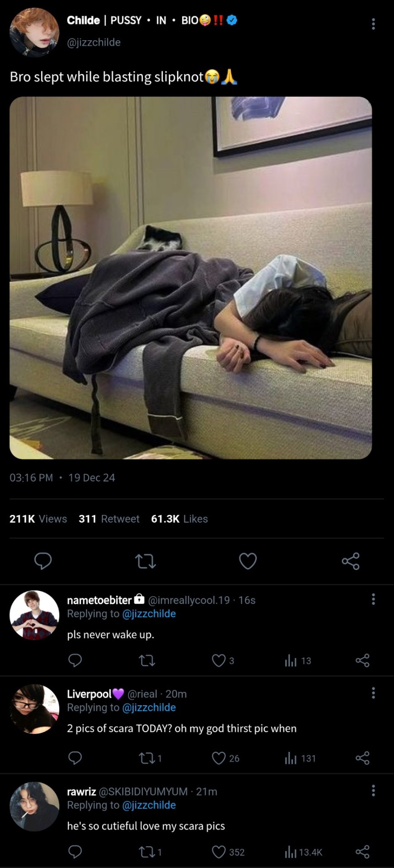Retweet rawriz's reply

click(x=147, y=852)
